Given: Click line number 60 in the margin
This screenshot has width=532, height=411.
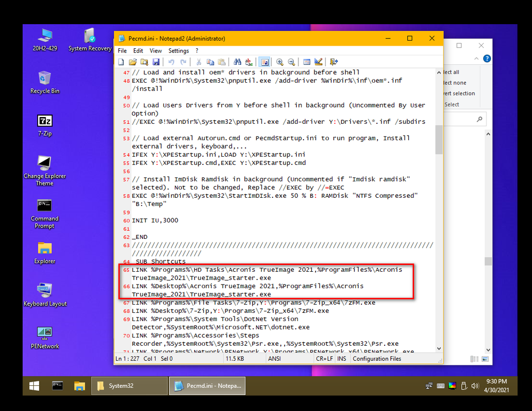Looking at the screenshot, I should click(x=126, y=220).
